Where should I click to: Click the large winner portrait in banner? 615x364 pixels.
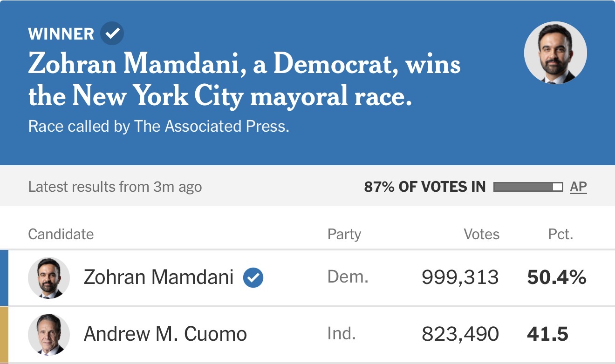click(555, 53)
